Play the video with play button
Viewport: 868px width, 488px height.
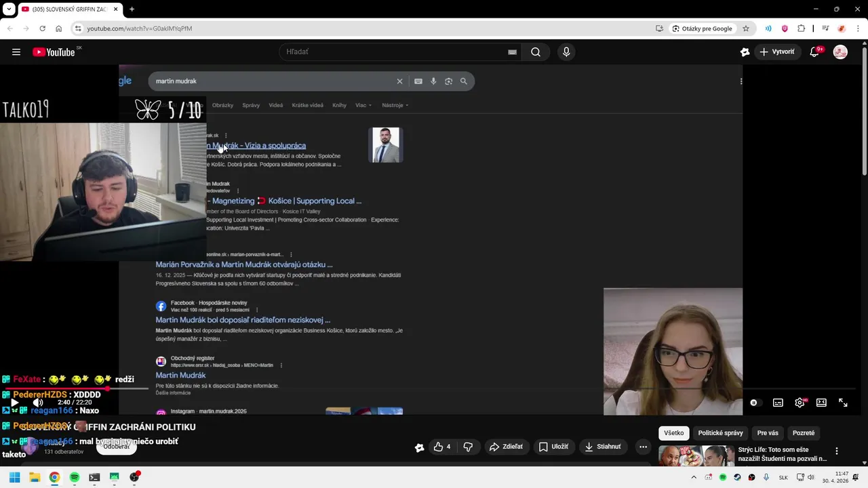coord(14,403)
